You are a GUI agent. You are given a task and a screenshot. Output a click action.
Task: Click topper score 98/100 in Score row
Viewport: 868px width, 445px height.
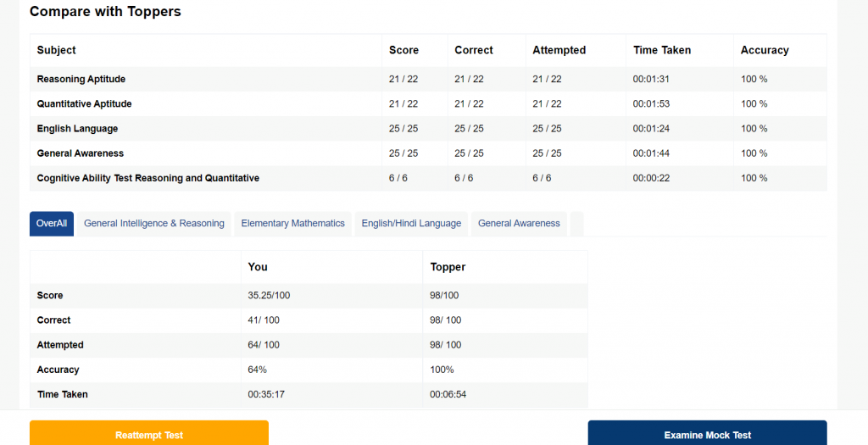pyautogui.click(x=444, y=296)
